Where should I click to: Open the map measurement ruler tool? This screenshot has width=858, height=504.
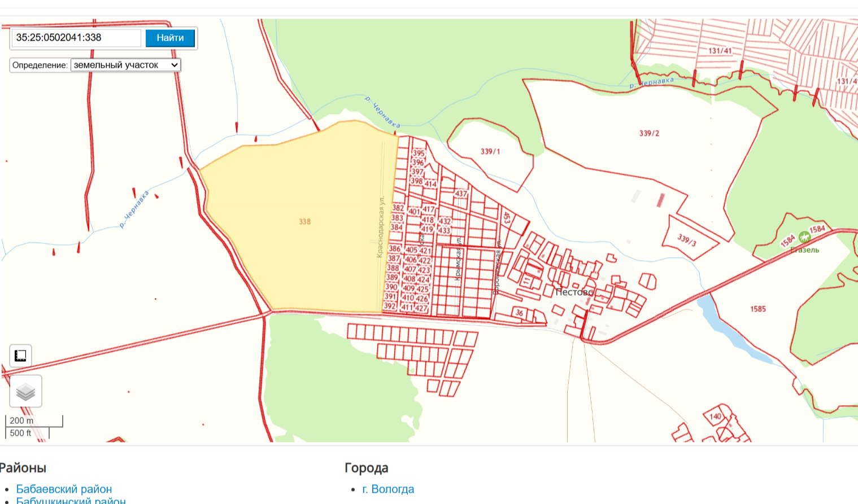pyautogui.click(x=20, y=356)
